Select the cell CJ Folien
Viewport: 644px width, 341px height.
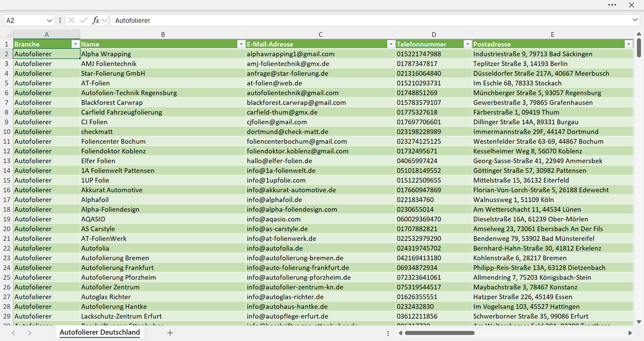[x=163, y=122]
